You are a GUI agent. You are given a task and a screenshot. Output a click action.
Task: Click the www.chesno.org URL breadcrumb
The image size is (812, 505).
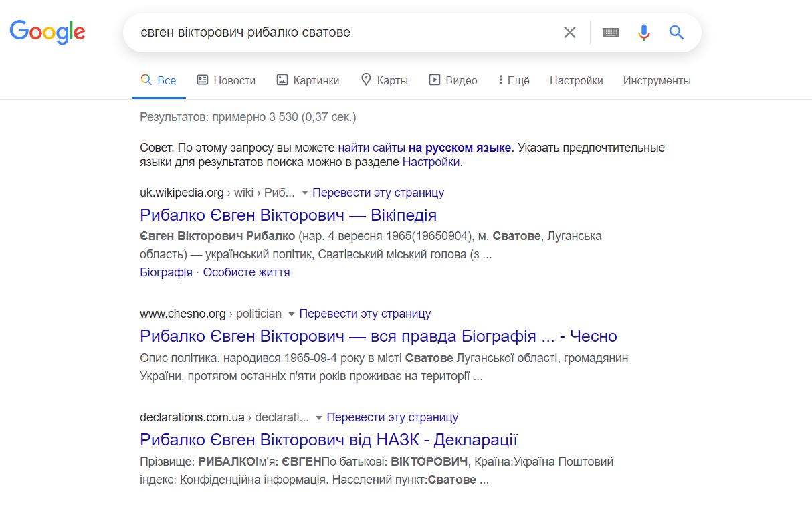(211, 314)
